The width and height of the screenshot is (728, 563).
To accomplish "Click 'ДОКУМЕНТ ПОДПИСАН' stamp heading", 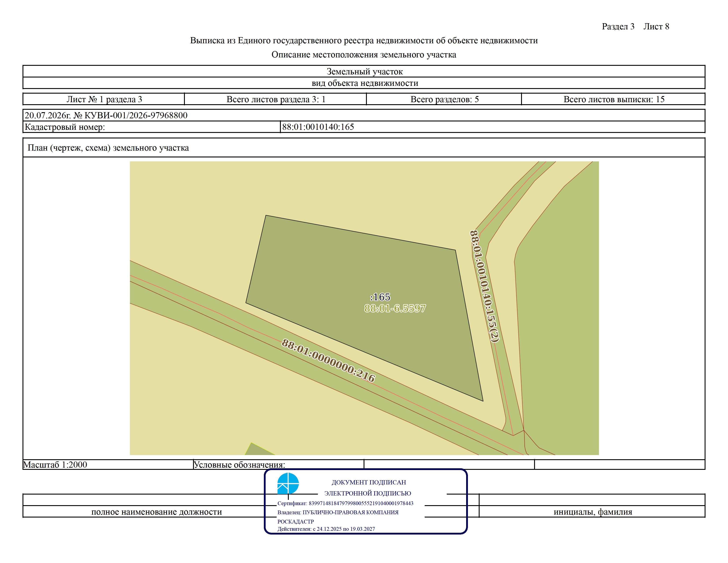I will pyautogui.click(x=369, y=482).
